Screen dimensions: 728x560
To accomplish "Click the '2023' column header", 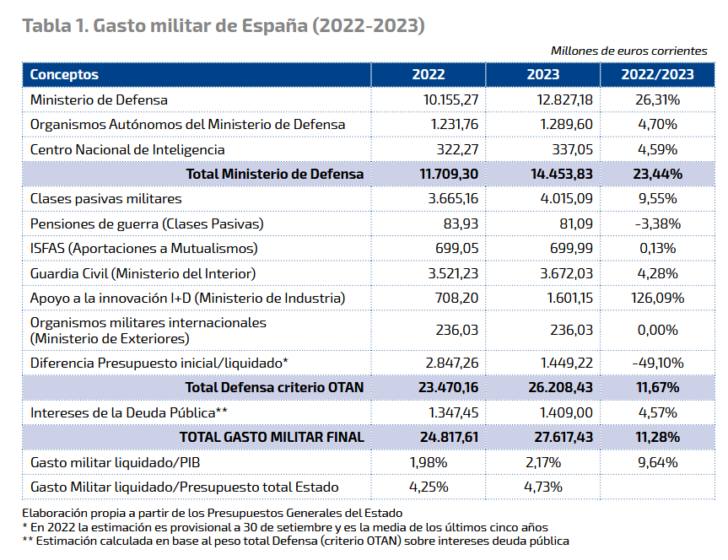I will click(x=544, y=75).
